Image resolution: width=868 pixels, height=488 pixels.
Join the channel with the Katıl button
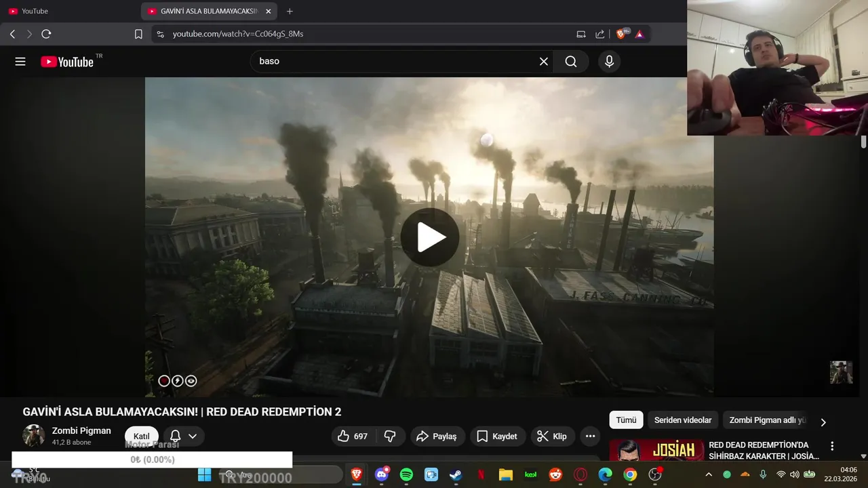coord(141,436)
